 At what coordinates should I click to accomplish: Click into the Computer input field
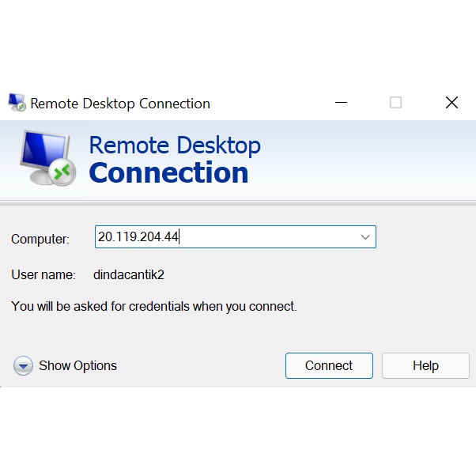click(x=236, y=236)
